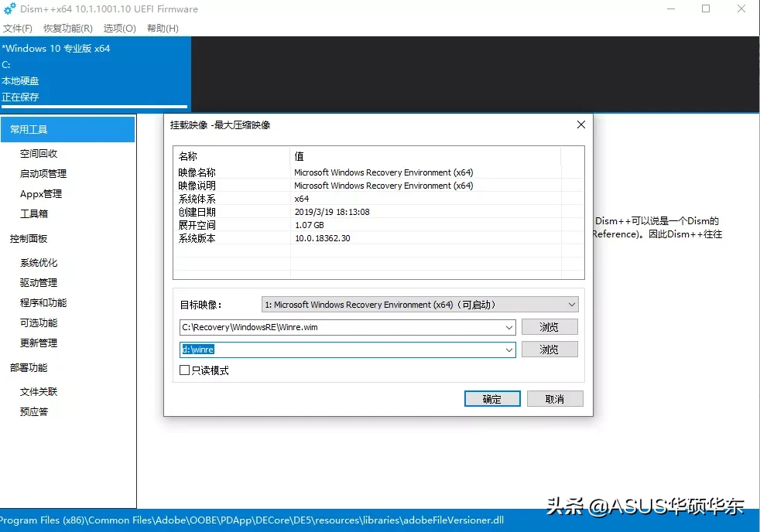The height and width of the screenshot is (532, 760).
Task: Open the 选项(O) menu
Action: [118, 27]
